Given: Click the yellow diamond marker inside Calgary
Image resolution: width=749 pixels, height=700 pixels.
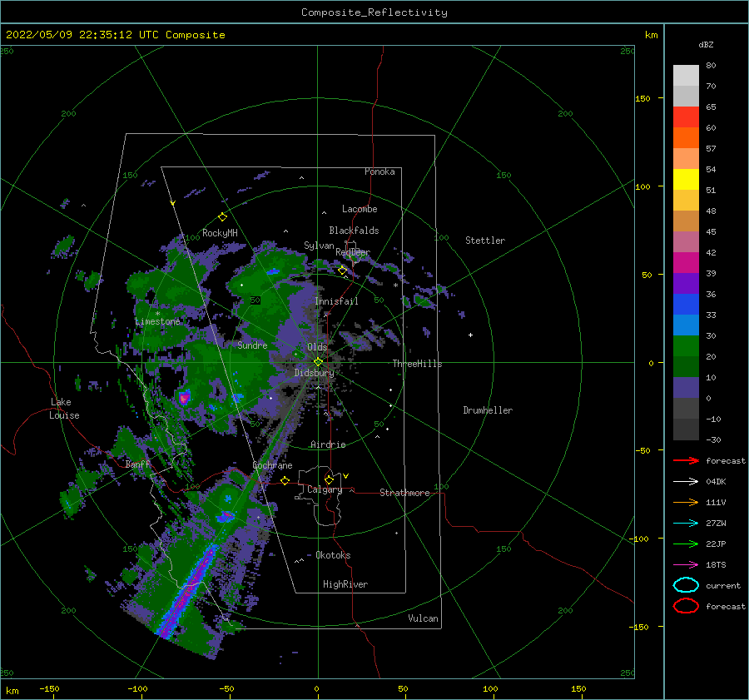Looking at the screenshot, I should (329, 479).
